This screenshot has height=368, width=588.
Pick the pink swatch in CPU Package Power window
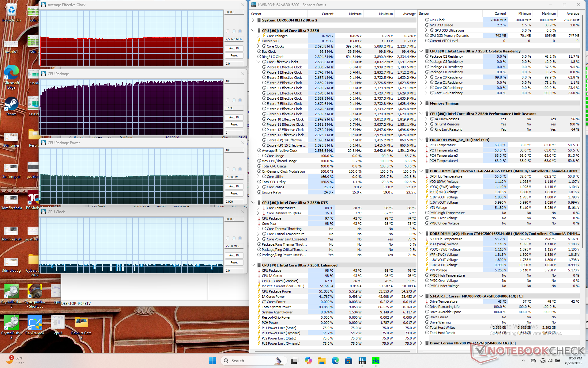point(228,169)
